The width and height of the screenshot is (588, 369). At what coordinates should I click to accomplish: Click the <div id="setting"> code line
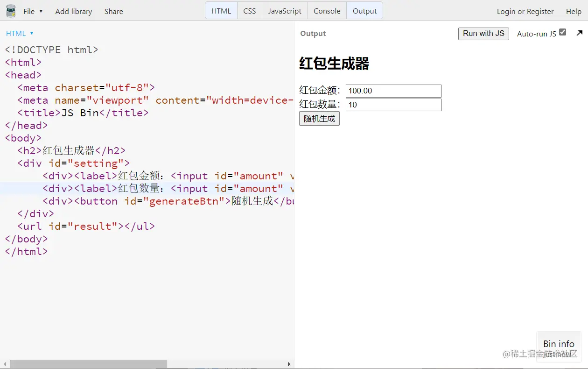pos(73,163)
